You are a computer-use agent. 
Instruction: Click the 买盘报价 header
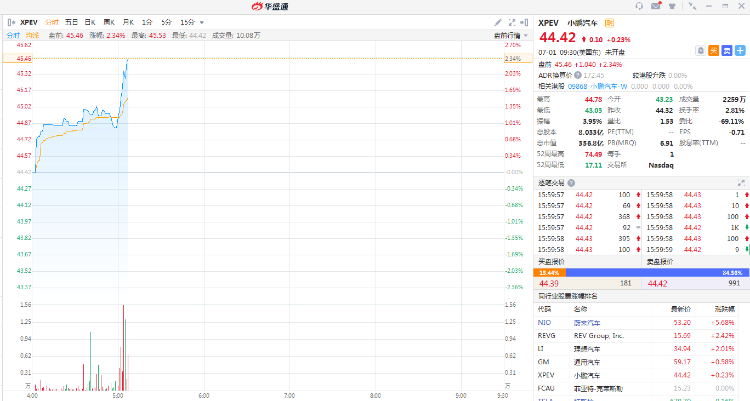coord(551,262)
